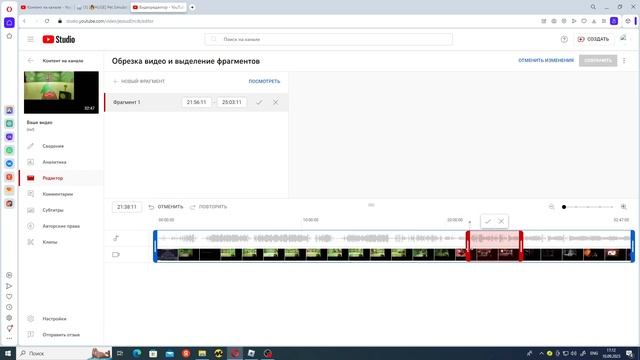640x360 pixels.
Task: Click the Undo button in timeline toolbar
Action: [165, 207]
